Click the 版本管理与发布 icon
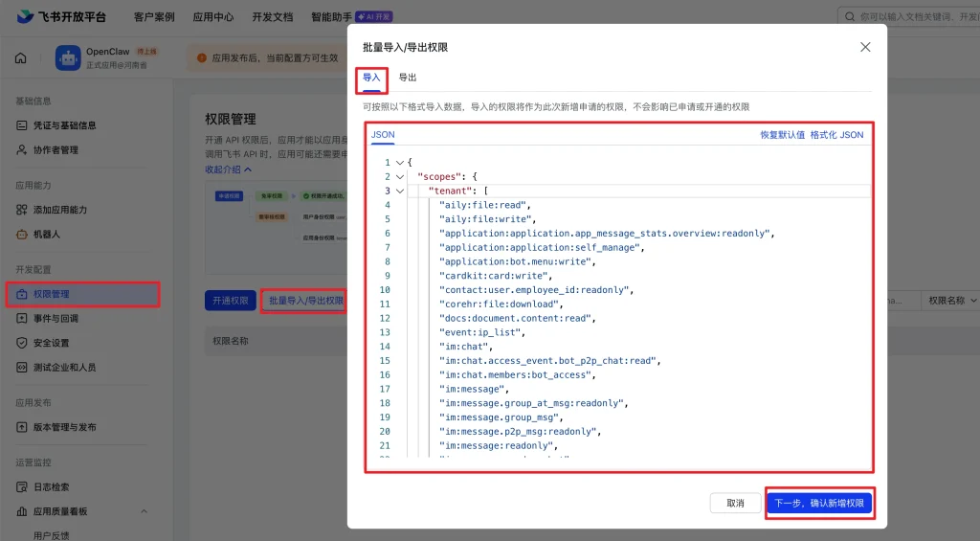980x541 pixels. tap(22, 427)
